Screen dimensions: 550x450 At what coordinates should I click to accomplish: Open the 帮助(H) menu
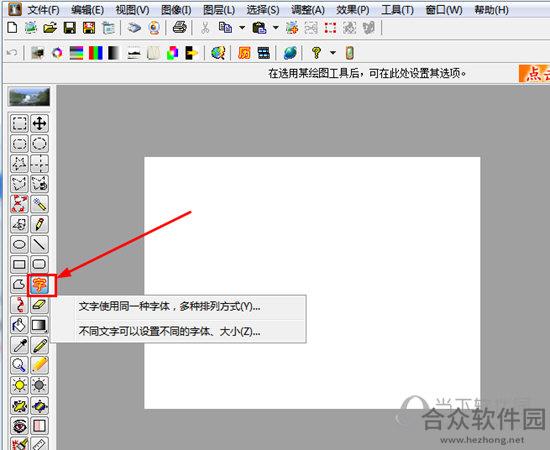[491, 10]
